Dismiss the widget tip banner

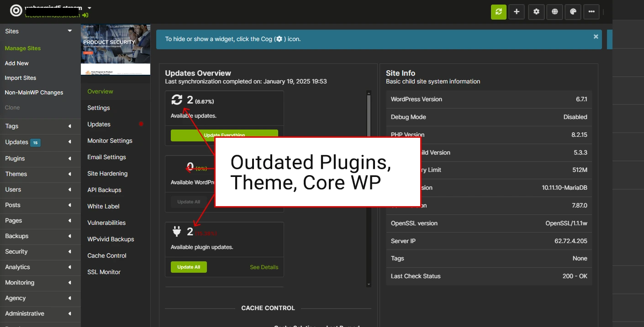click(x=596, y=36)
